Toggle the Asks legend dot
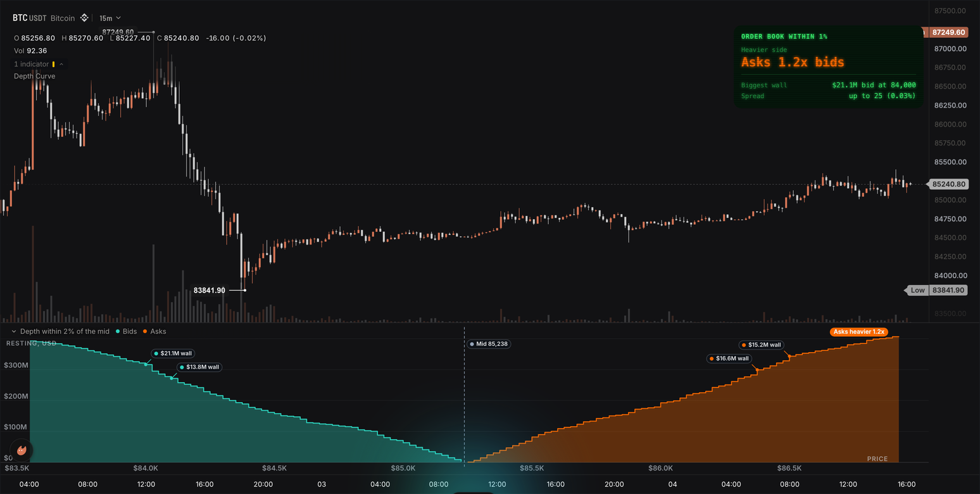Screen dimensions: 980x494 click(145, 331)
